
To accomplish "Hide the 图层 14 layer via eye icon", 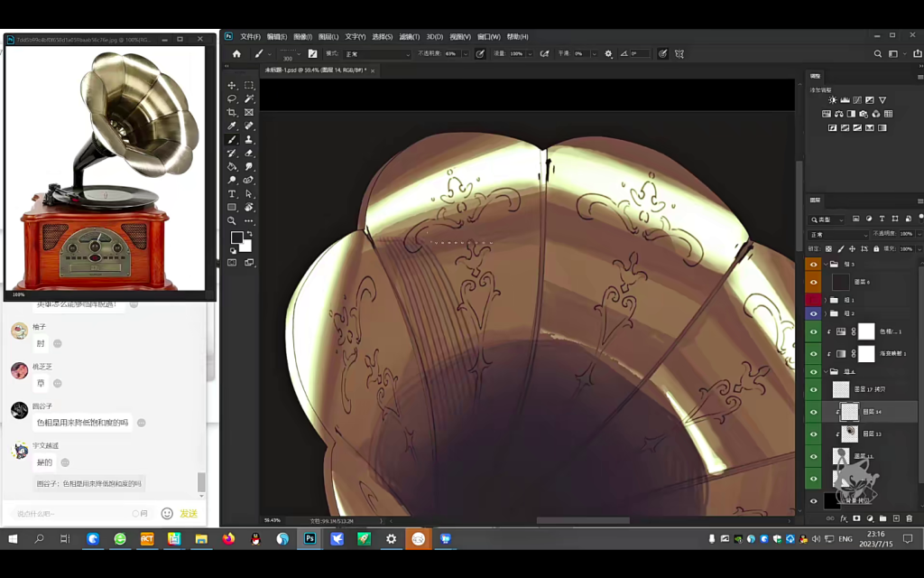I will click(813, 412).
